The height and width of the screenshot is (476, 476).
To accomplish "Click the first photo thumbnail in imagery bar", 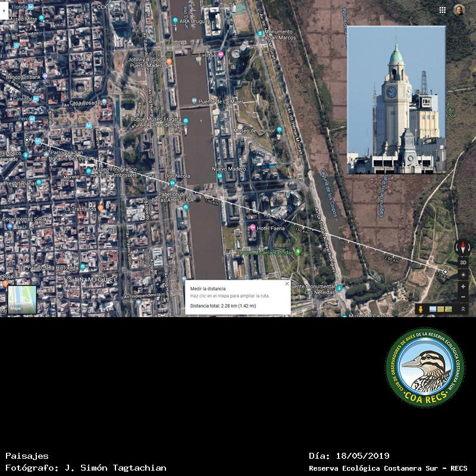I will click(x=433, y=309).
